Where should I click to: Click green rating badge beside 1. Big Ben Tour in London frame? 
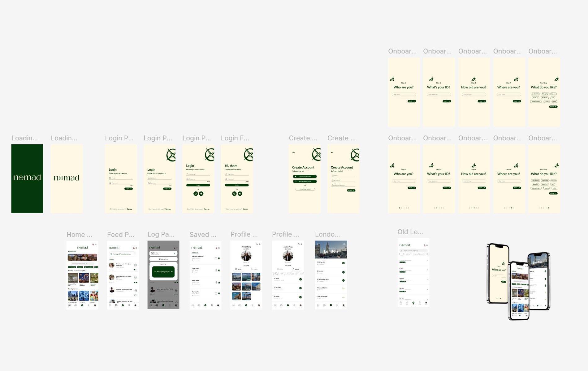(x=343, y=263)
